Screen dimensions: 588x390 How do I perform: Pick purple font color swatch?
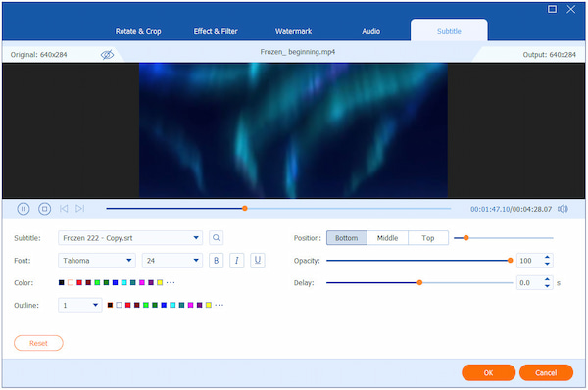[151, 282]
